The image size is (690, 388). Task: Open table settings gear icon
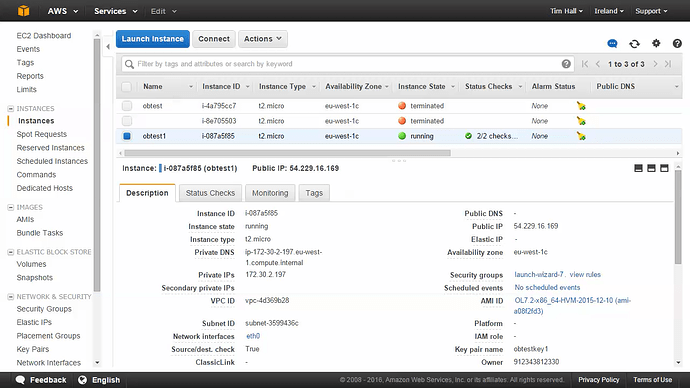(656, 43)
